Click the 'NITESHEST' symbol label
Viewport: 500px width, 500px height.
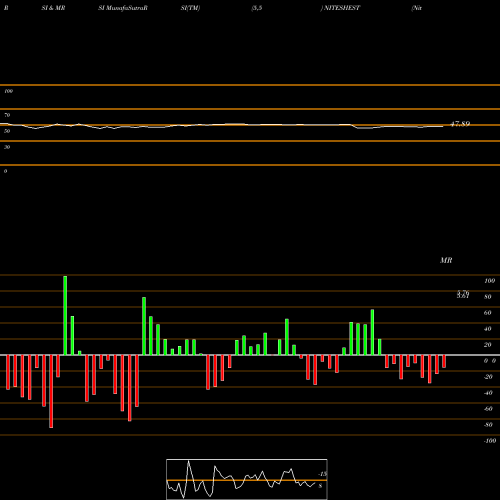click(342, 8)
